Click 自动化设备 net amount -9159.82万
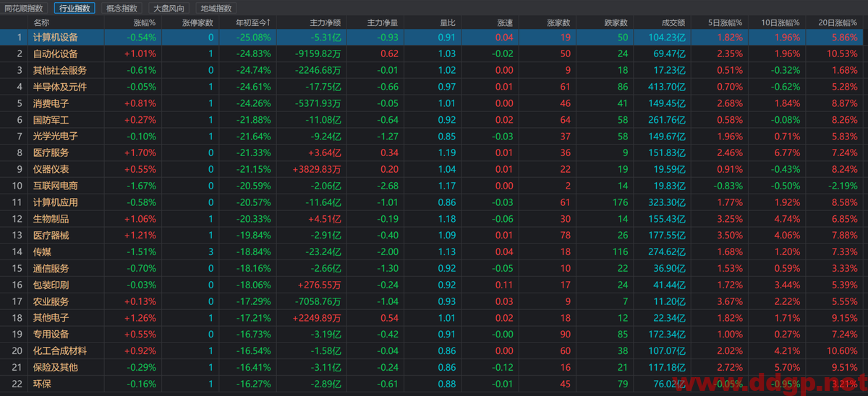The height and width of the screenshot is (396, 868). 318,53
